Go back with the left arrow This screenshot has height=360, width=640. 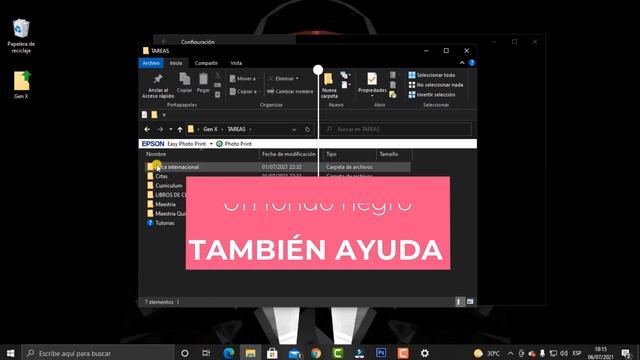click(147, 129)
